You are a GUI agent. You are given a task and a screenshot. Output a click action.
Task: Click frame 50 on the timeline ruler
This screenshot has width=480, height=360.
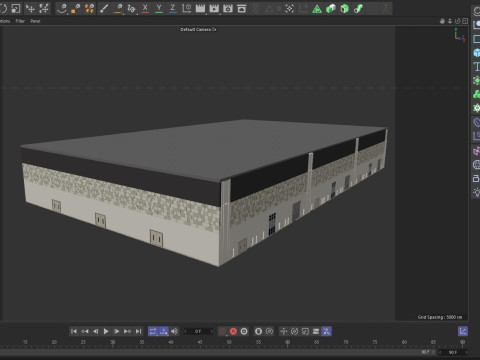pyautogui.click(x=229, y=342)
